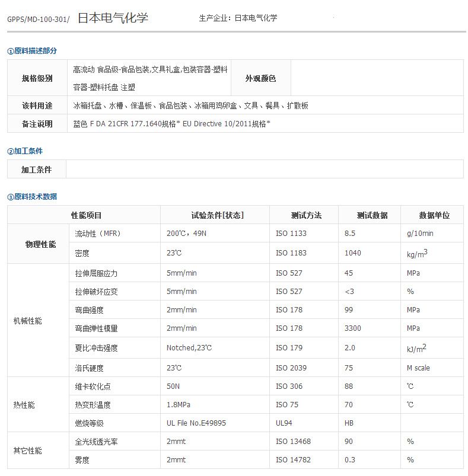The image size is (468, 476).
Task: Click the 其它性能 category cell
Action: (39, 451)
